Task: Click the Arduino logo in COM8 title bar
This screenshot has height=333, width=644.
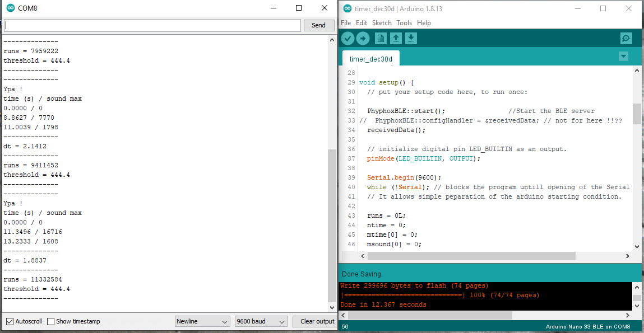Action: click(11, 8)
